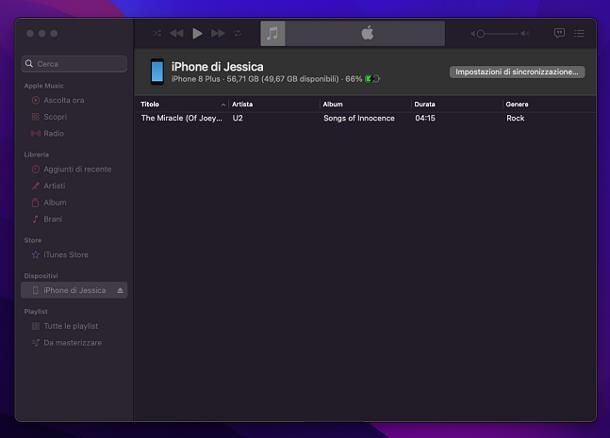The width and height of the screenshot is (610, 438).
Task: Click the Rock genre cell
Action: tap(515, 118)
